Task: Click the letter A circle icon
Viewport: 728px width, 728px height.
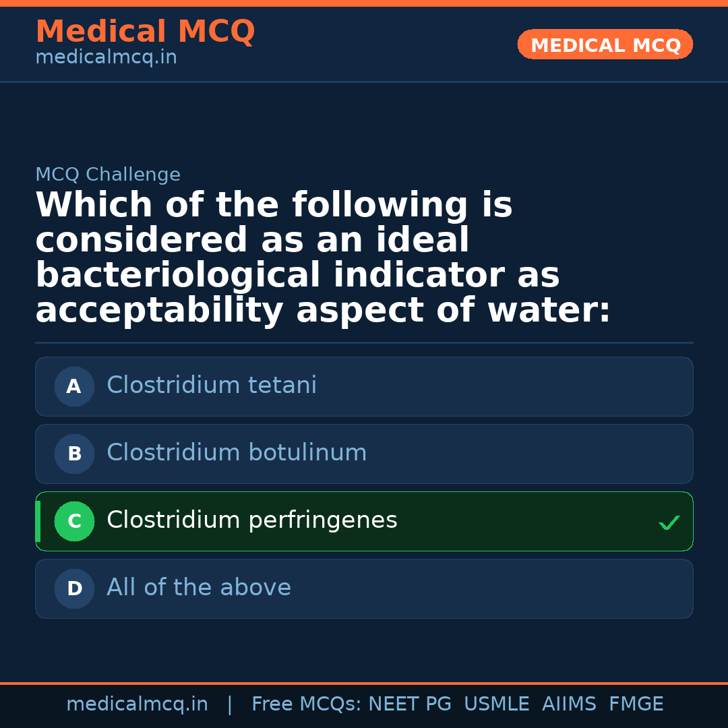Action: tap(74, 386)
